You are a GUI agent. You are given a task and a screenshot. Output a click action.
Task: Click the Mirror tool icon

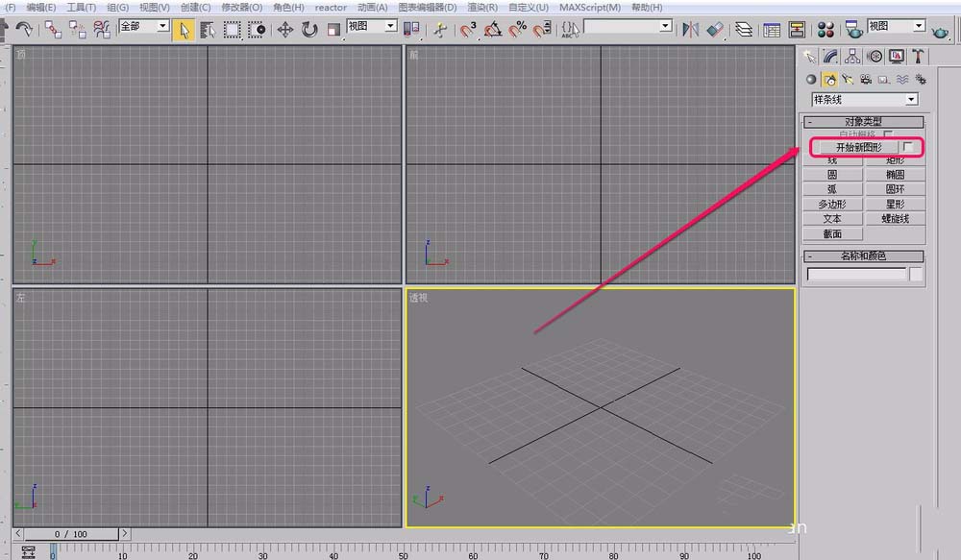[691, 30]
